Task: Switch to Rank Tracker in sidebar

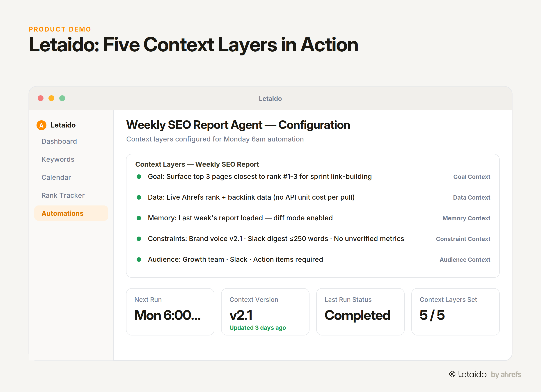Action: coord(63,195)
